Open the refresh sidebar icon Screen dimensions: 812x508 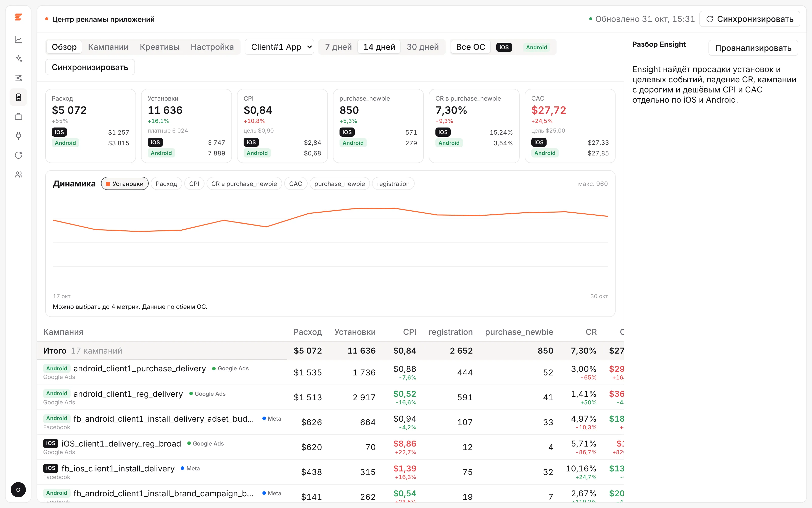19,155
